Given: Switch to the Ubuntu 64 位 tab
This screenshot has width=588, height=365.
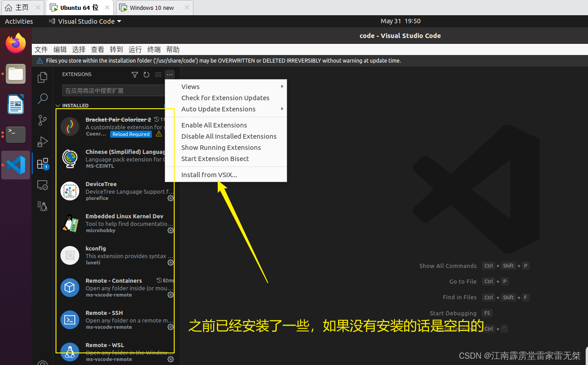Looking at the screenshot, I should click(79, 8).
